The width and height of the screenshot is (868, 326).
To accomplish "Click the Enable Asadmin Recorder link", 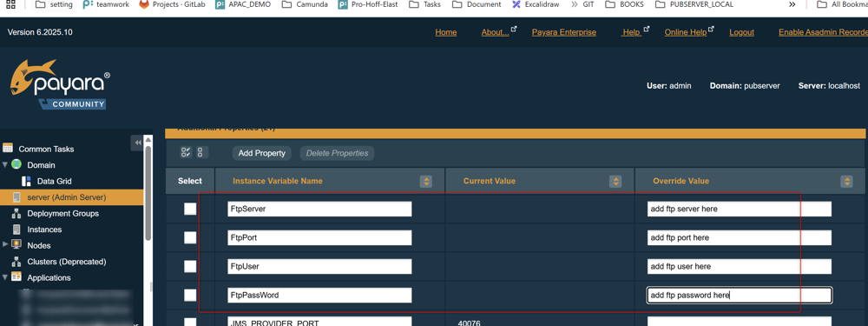I will point(823,32).
